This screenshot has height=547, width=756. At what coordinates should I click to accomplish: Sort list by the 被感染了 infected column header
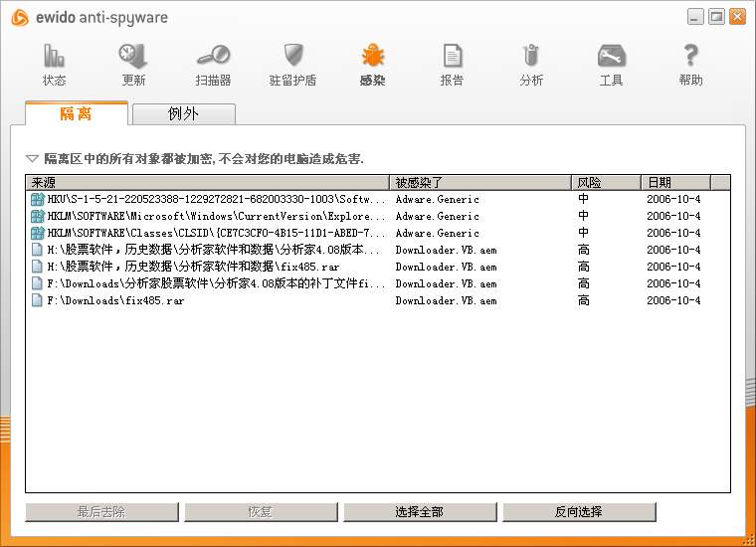(480, 183)
